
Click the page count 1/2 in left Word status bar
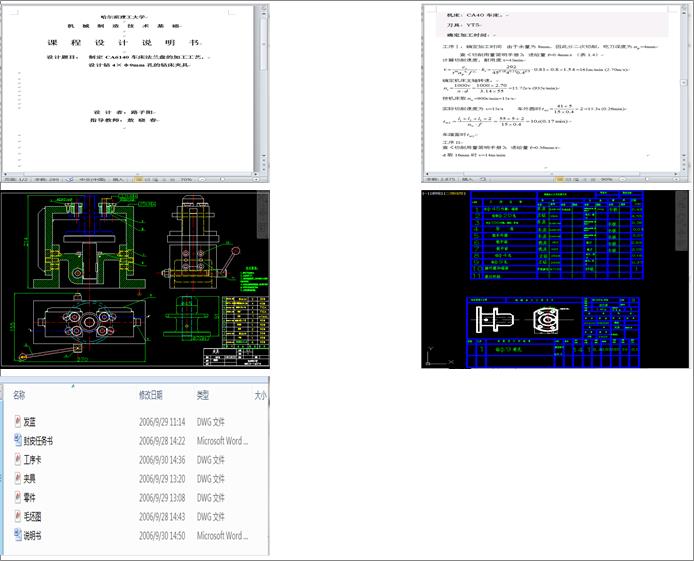click(16, 180)
